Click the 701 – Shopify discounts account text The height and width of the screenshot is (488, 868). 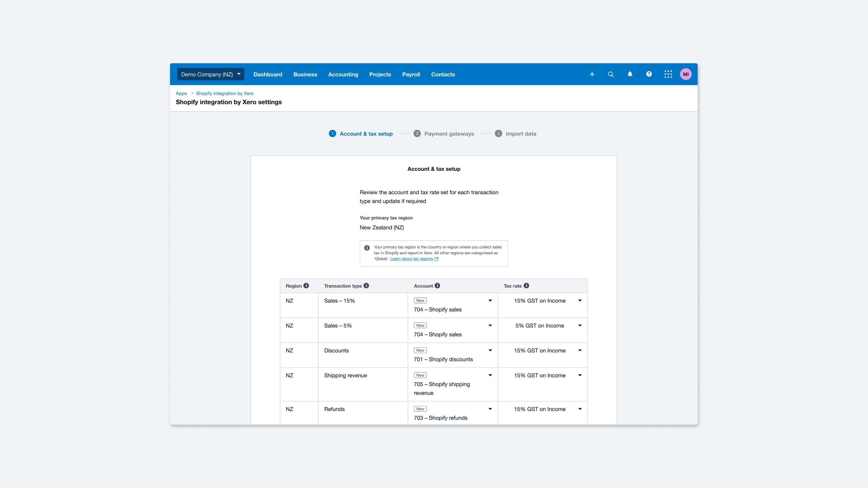[443, 359]
